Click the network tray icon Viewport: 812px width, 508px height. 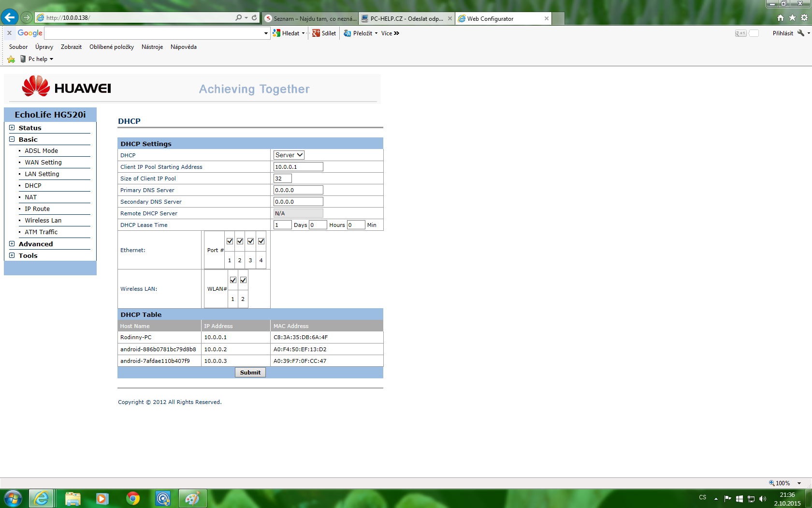[x=751, y=499]
